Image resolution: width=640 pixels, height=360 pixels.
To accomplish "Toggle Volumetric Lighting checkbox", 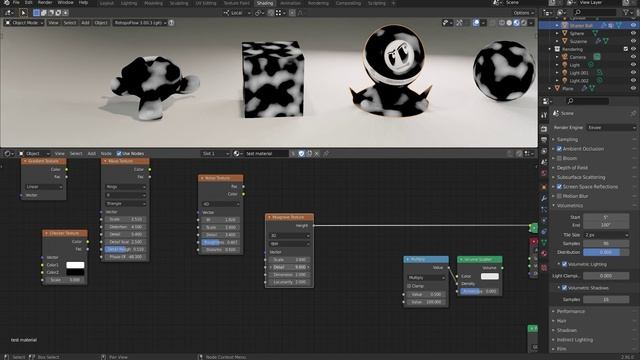I will pos(564,264).
